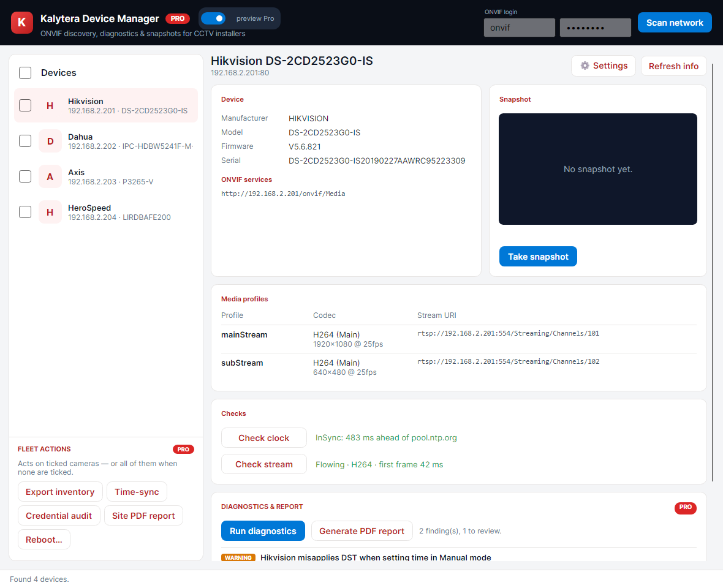
Task: Tick the Axis device checkbox
Action: click(x=25, y=176)
